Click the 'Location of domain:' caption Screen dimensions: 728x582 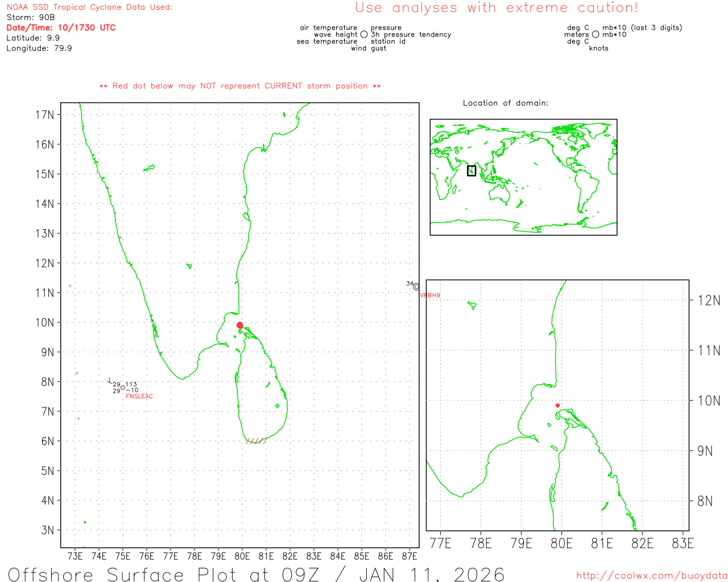pyautogui.click(x=505, y=103)
